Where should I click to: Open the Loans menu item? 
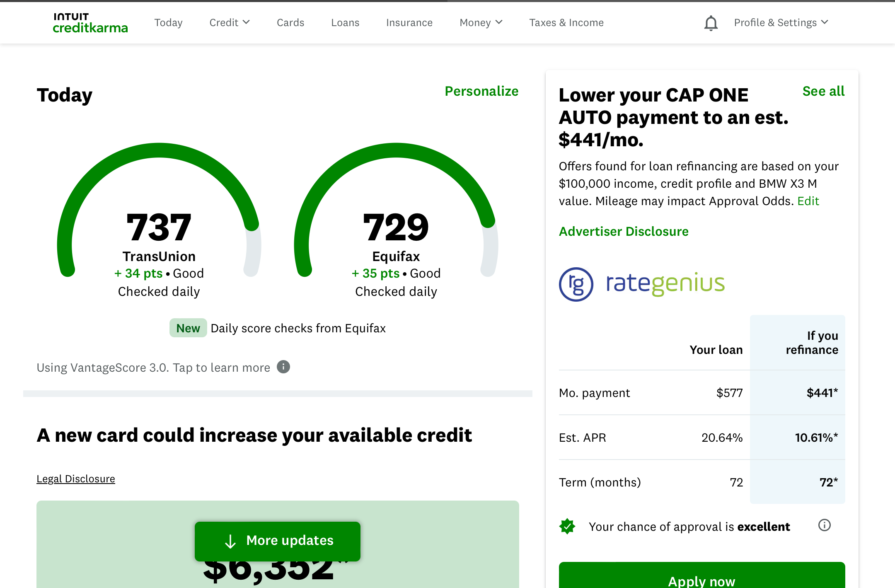tap(345, 23)
